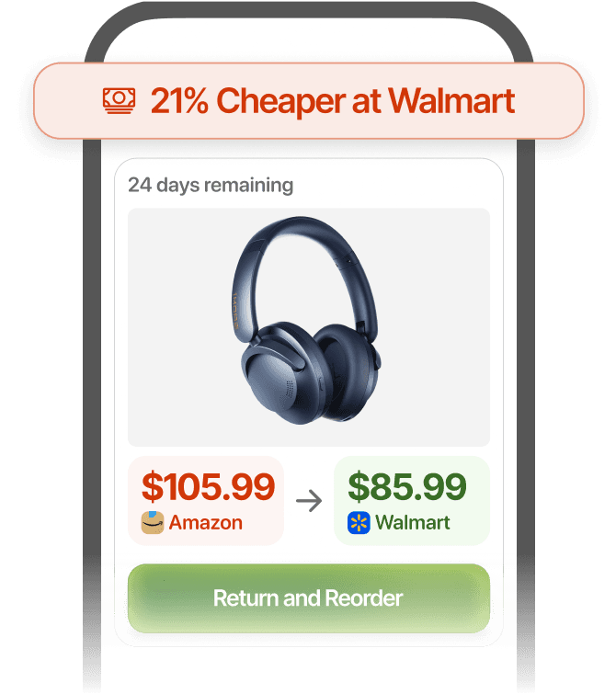Click the 24 days remaining label
616x694 pixels.
click(211, 185)
